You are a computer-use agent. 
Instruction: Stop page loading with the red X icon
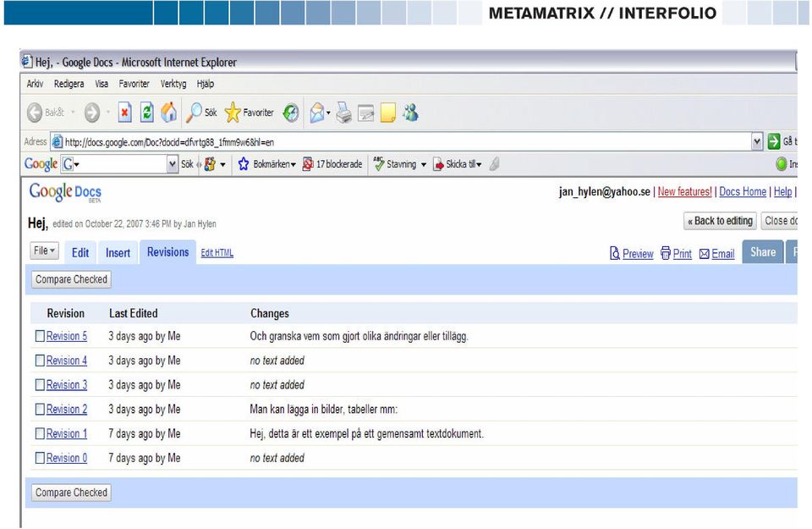125,113
